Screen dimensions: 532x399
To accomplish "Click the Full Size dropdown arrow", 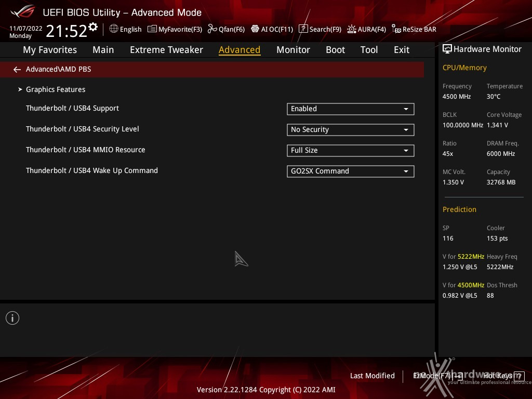I will coord(406,151).
